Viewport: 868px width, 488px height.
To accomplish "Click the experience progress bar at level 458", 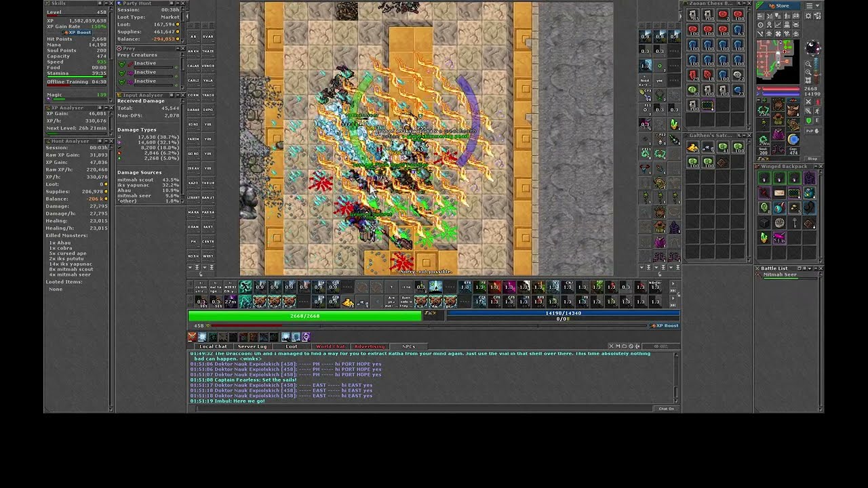I will [x=429, y=326].
